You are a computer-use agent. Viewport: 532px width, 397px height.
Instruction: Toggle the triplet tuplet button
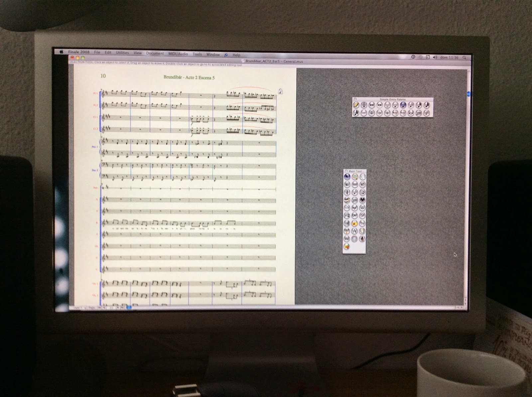pos(419,113)
